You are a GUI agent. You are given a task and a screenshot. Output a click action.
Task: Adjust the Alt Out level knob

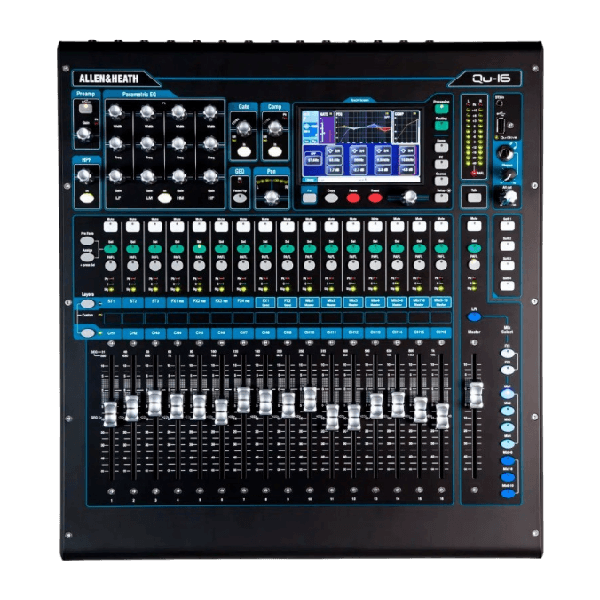(510, 197)
